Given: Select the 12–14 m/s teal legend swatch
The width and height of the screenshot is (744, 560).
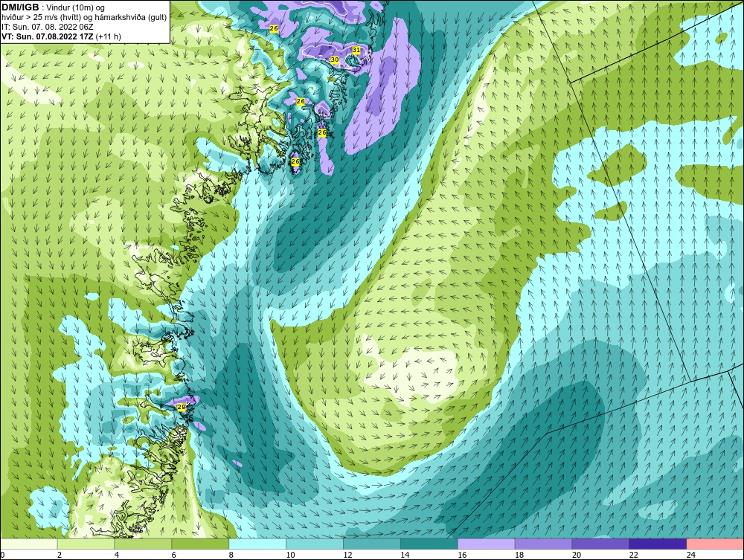Looking at the screenshot, I should tap(372, 544).
